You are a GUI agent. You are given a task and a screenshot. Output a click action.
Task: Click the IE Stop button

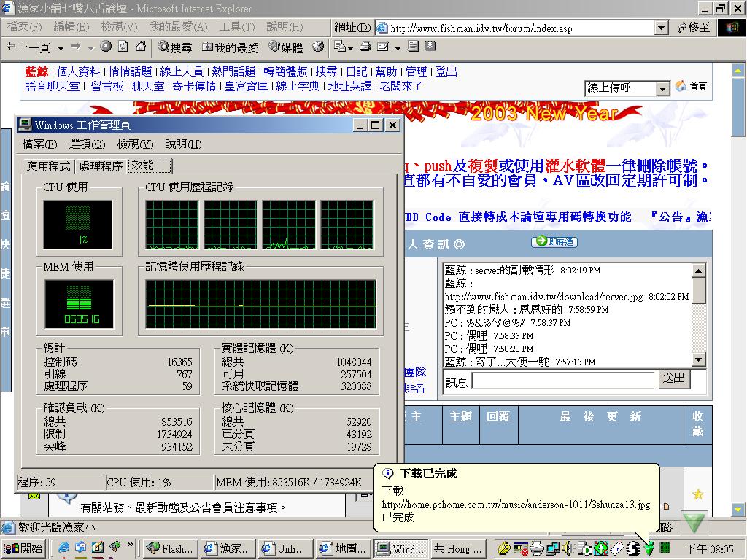(107, 47)
